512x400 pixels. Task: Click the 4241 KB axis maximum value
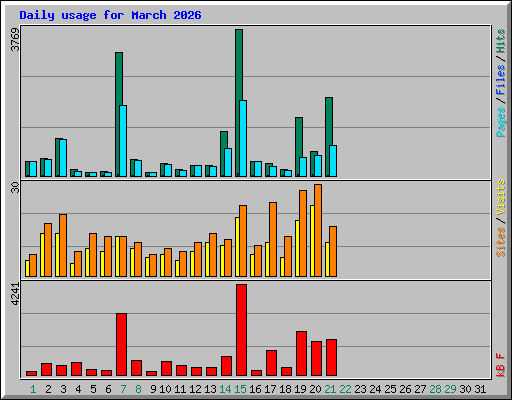[15, 294]
